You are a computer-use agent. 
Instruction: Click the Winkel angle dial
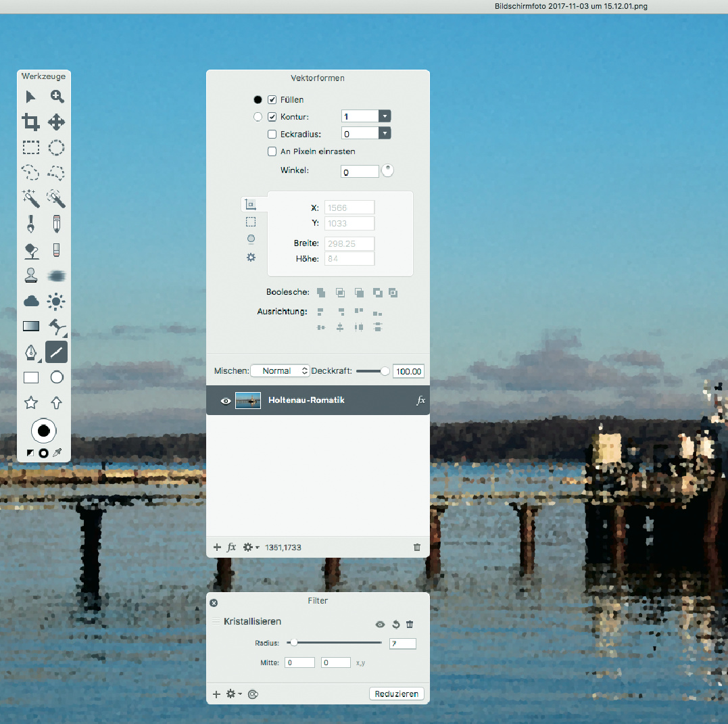(387, 171)
